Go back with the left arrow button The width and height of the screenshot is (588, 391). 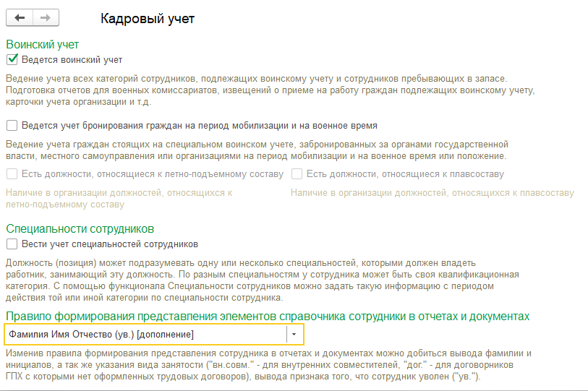20,17
